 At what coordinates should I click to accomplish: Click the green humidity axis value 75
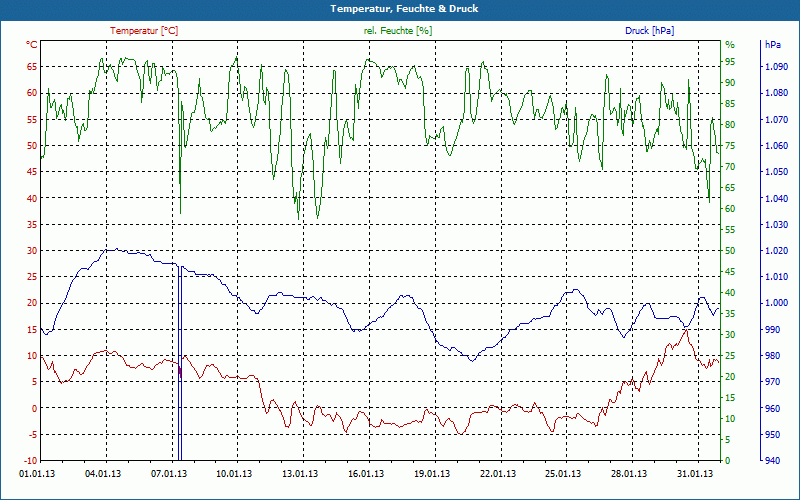tap(731, 145)
